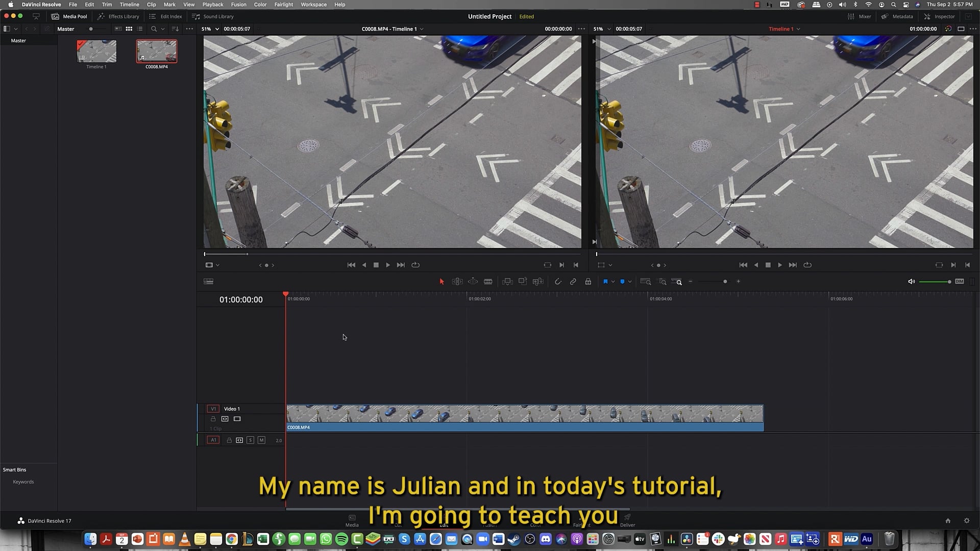Image resolution: width=980 pixels, height=551 pixels.
Task: Select the Blade Edit Mode tool
Action: coord(488,281)
